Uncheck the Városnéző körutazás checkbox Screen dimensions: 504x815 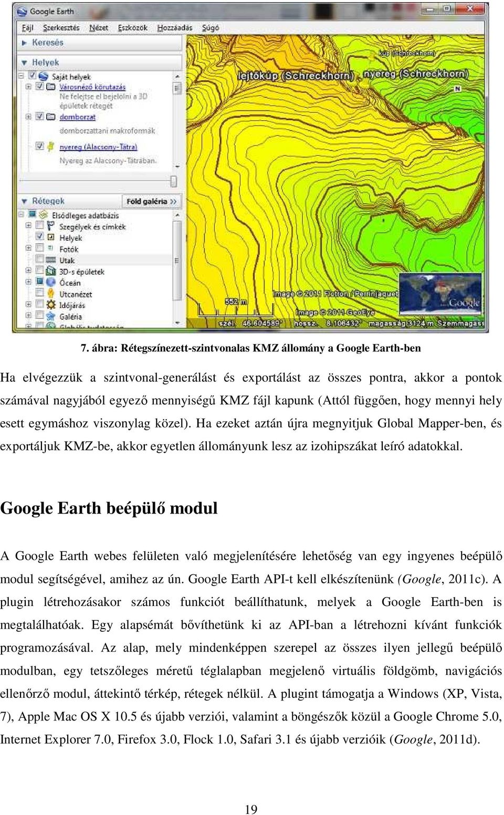[x=39, y=86]
